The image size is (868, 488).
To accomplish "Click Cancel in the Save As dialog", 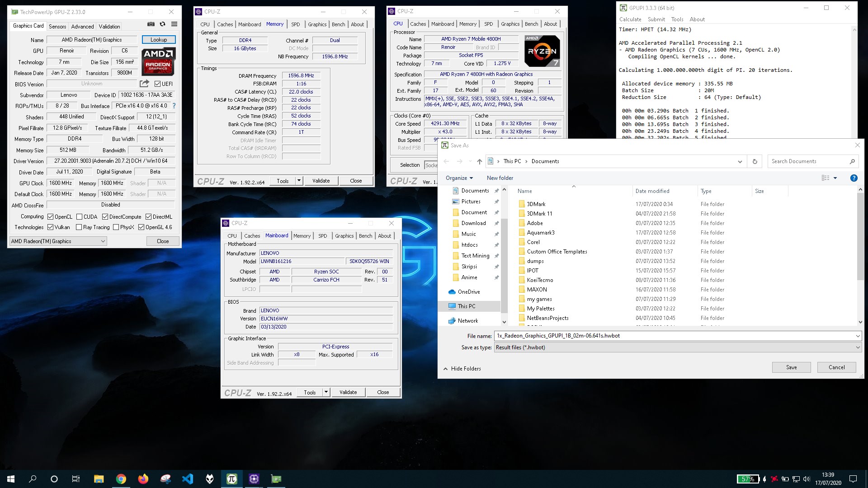I will 836,367.
